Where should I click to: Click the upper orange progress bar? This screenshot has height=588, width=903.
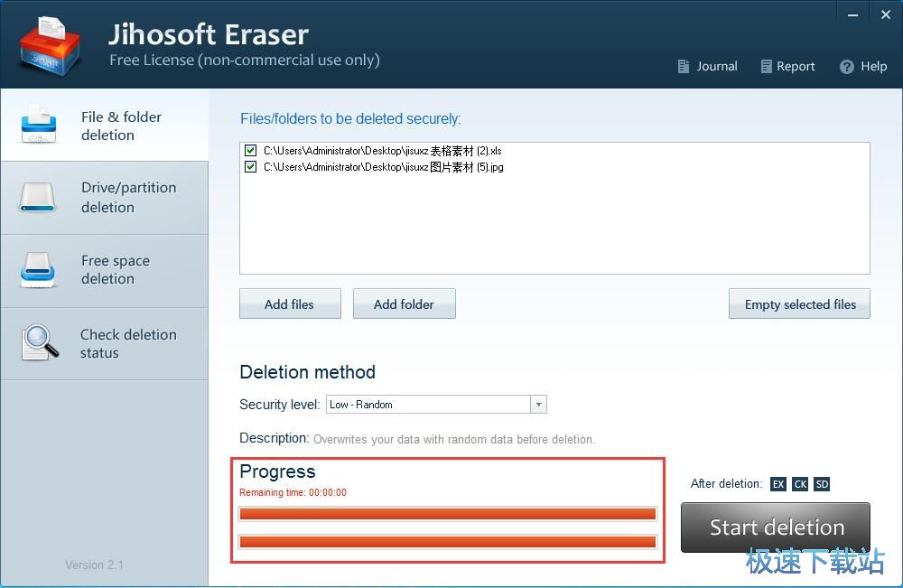447,514
